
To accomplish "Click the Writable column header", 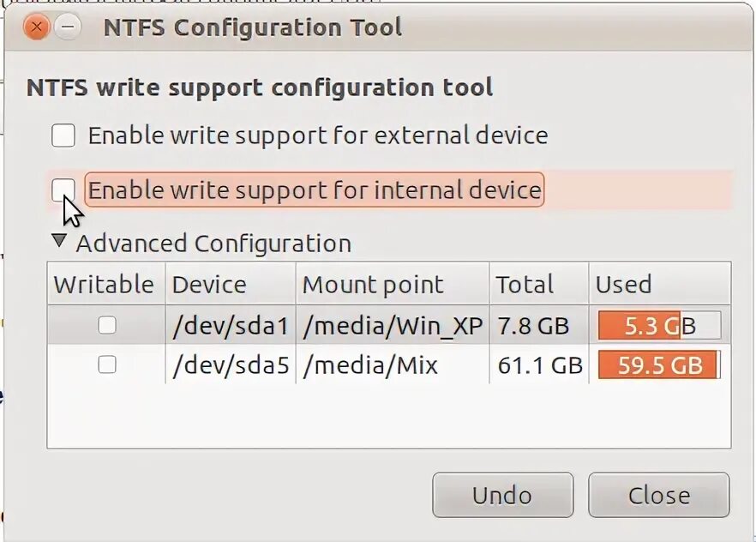I will [104, 285].
